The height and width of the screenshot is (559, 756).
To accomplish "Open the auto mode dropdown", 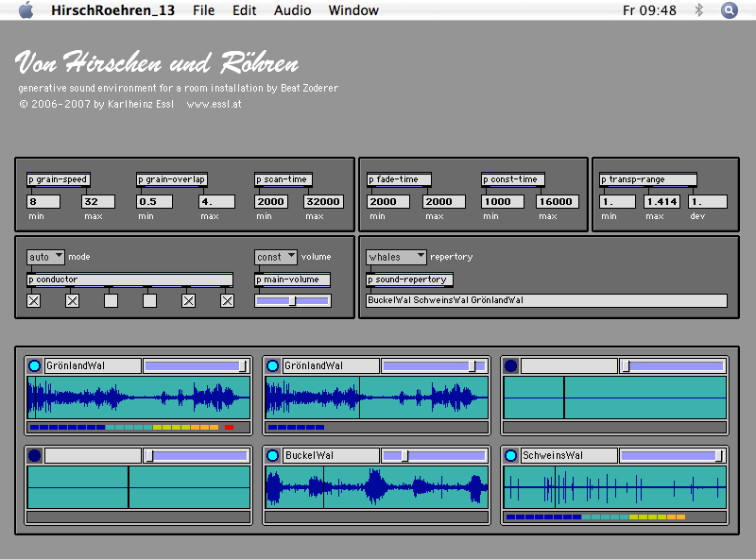I will (x=45, y=257).
